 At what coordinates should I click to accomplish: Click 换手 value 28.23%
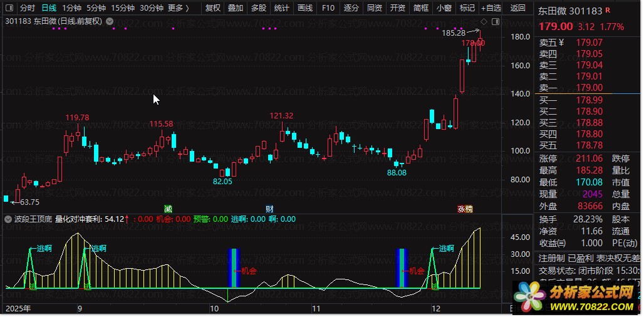pyautogui.click(x=588, y=219)
